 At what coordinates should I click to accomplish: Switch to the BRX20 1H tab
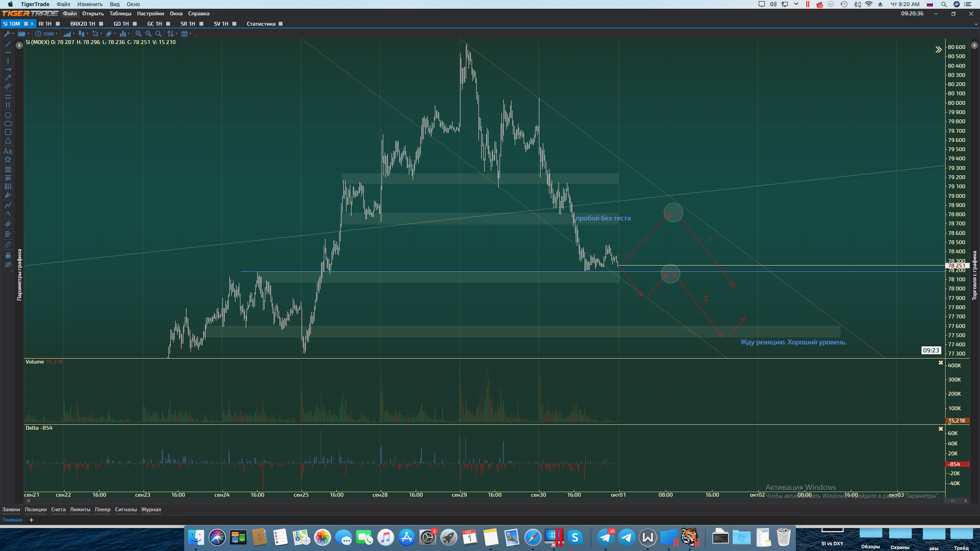[83, 24]
